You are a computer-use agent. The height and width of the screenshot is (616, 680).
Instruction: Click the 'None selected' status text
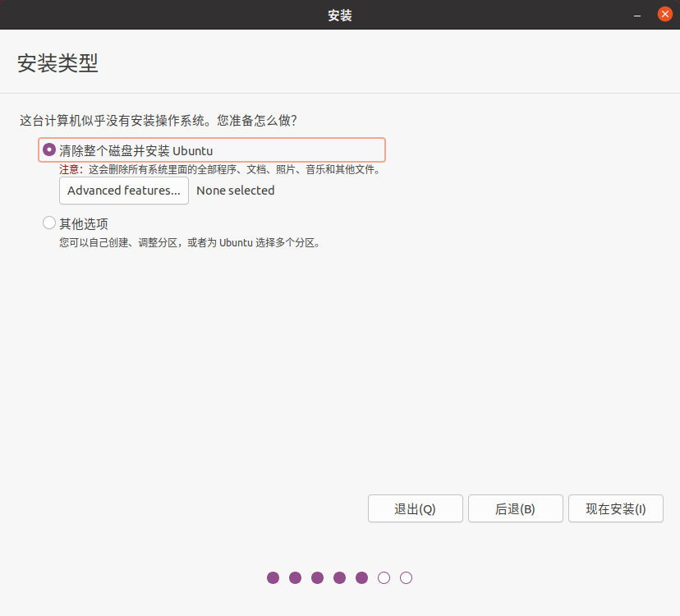point(236,191)
